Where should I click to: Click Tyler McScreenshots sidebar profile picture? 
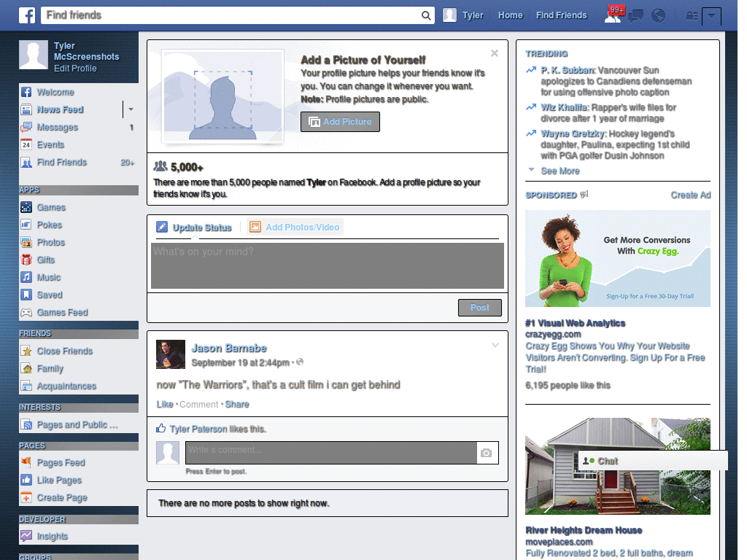point(34,55)
